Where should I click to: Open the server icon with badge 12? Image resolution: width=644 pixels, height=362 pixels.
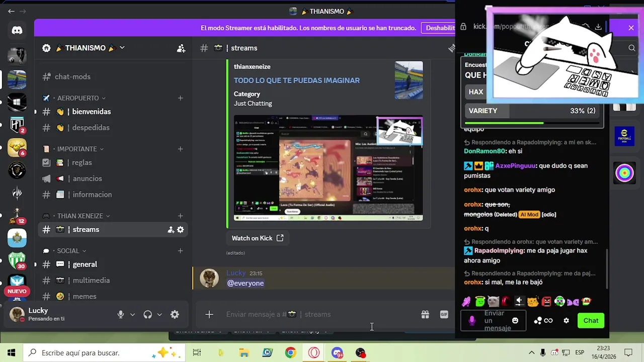[x=17, y=216]
